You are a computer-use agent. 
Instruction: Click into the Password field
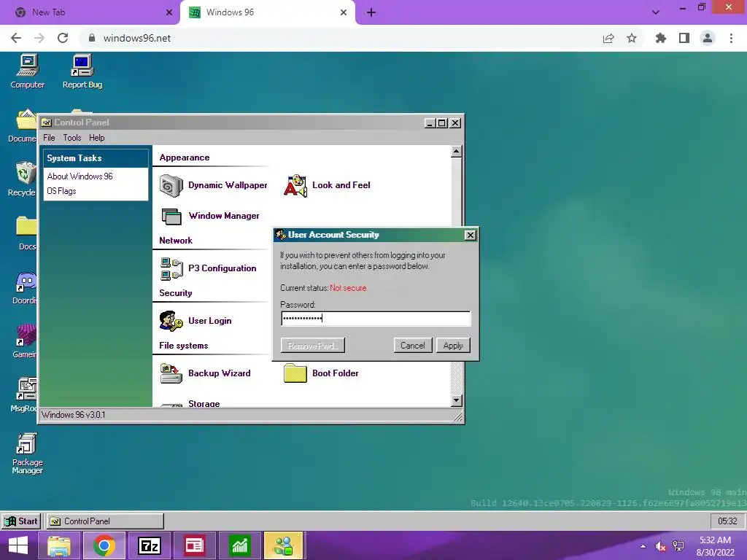pos(376,319)
